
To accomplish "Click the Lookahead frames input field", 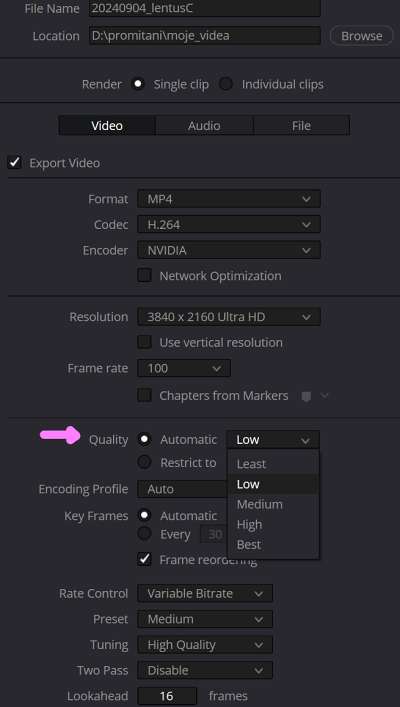I will [x=167, y=696].
